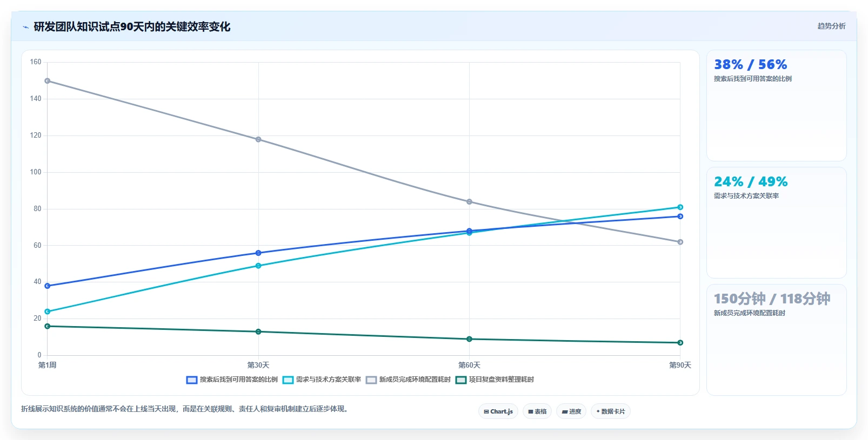Click the blue legend color box
868x440 pixels.
pyautogui.click(x=192, y=380)
